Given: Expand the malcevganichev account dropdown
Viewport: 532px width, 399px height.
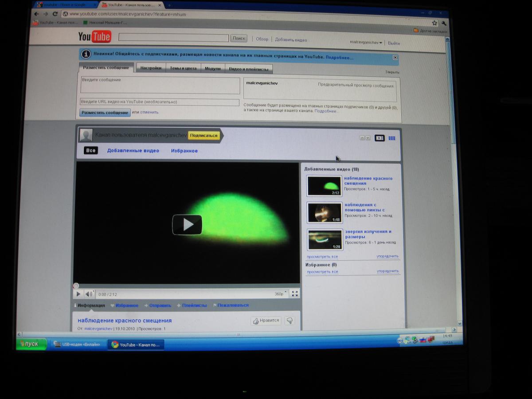Looking at the screenshot, I should pos(366,43).
